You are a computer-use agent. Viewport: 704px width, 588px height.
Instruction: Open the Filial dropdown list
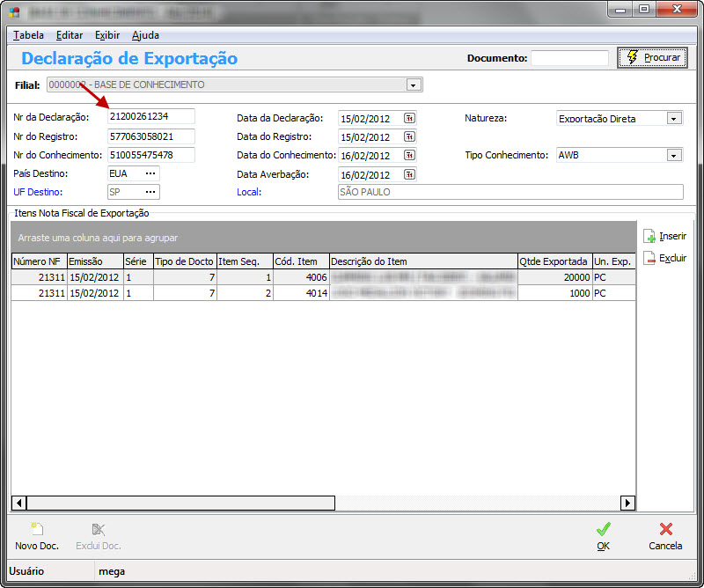(412, 85)
